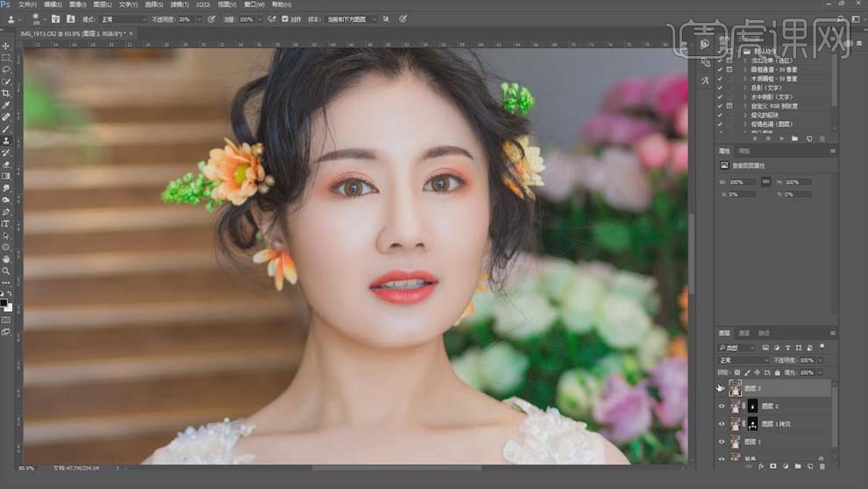Lock transparent pixels of layer

point(736,372)
